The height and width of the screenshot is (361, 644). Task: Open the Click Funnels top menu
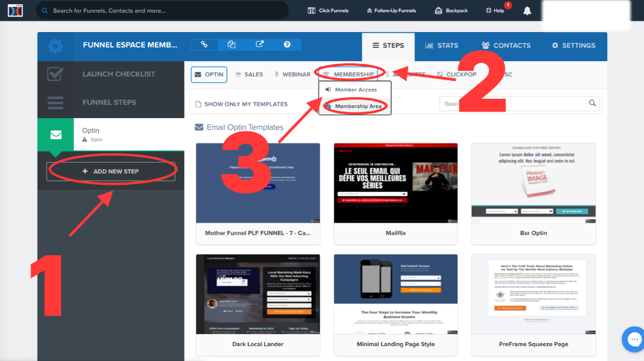pos(328,11)
